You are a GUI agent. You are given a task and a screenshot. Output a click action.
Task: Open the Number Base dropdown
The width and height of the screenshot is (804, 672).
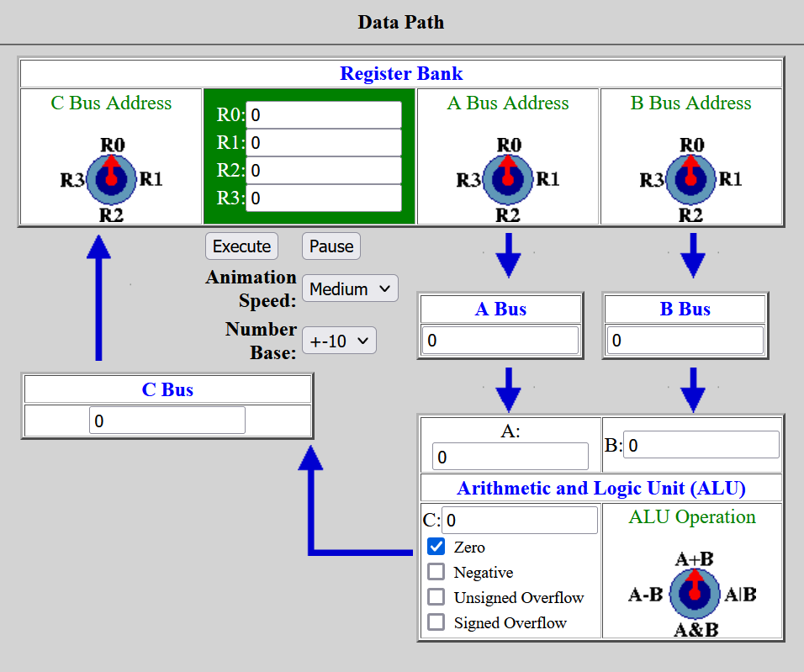(340, 341)
